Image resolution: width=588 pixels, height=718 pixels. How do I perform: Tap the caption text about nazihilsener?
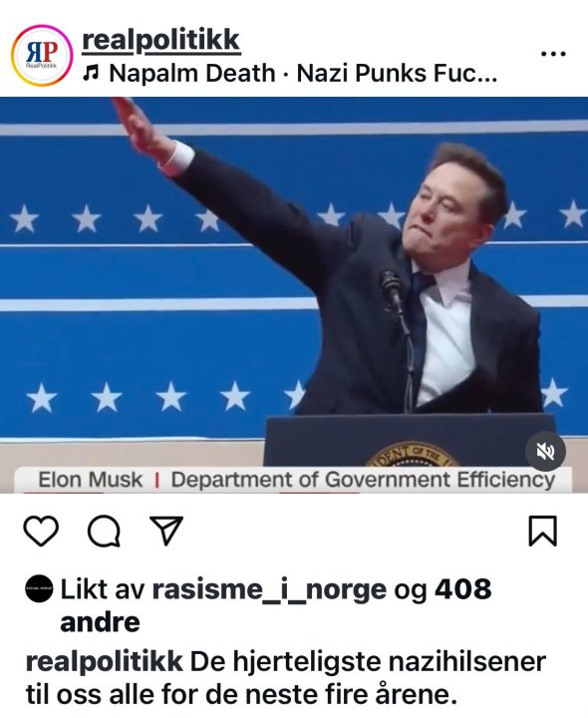point(286,678)
